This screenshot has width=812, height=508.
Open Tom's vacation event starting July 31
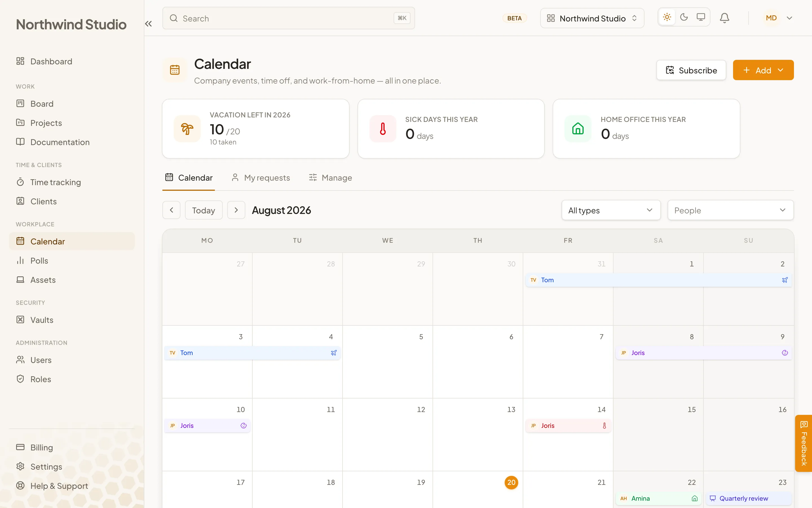(x=658, y=280)
